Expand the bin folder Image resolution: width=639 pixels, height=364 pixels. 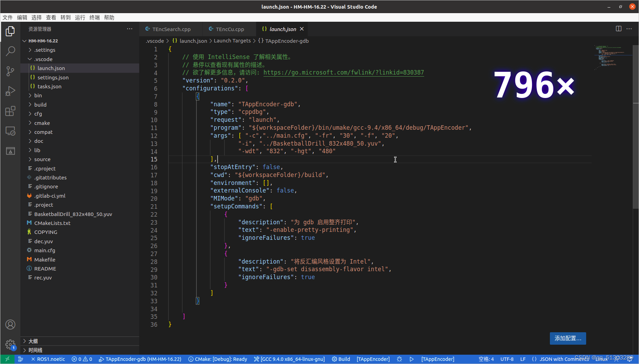[x=80, y=96]
